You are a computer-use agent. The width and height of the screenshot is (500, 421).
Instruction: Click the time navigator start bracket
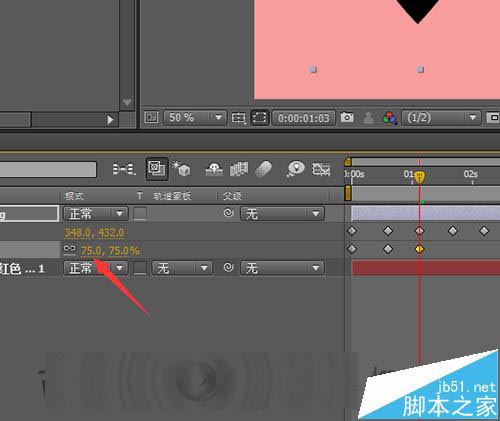click(x=347, y=162)
